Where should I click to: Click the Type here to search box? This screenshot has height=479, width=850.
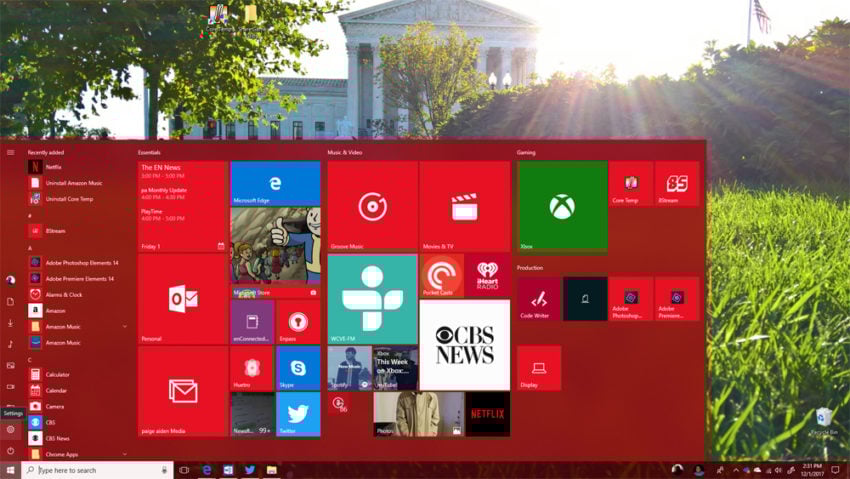click(x=98, y=470)
